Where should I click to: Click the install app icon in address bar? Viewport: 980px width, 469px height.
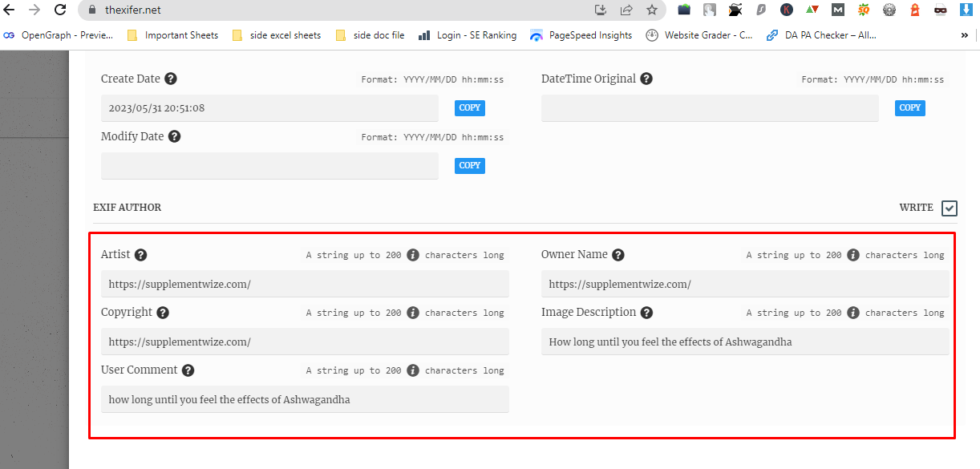(x=601, y=10)
